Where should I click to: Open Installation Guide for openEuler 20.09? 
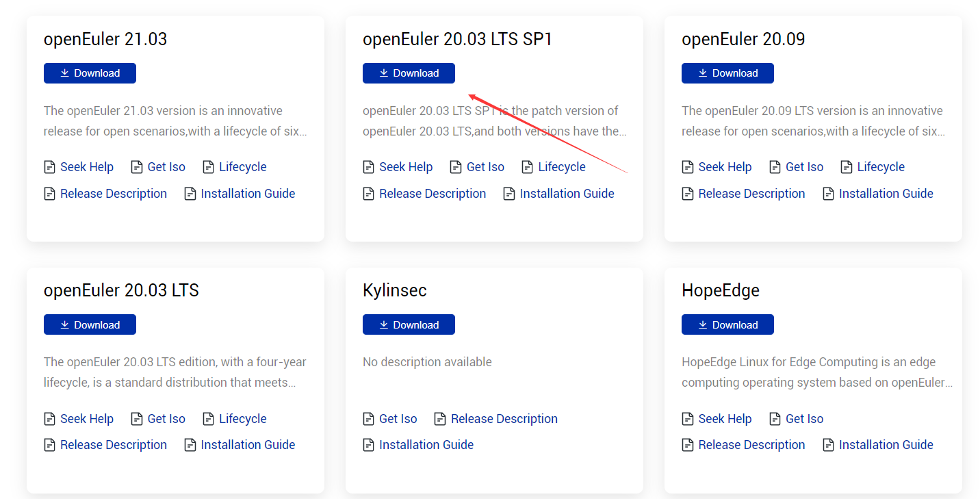(886, 194)
